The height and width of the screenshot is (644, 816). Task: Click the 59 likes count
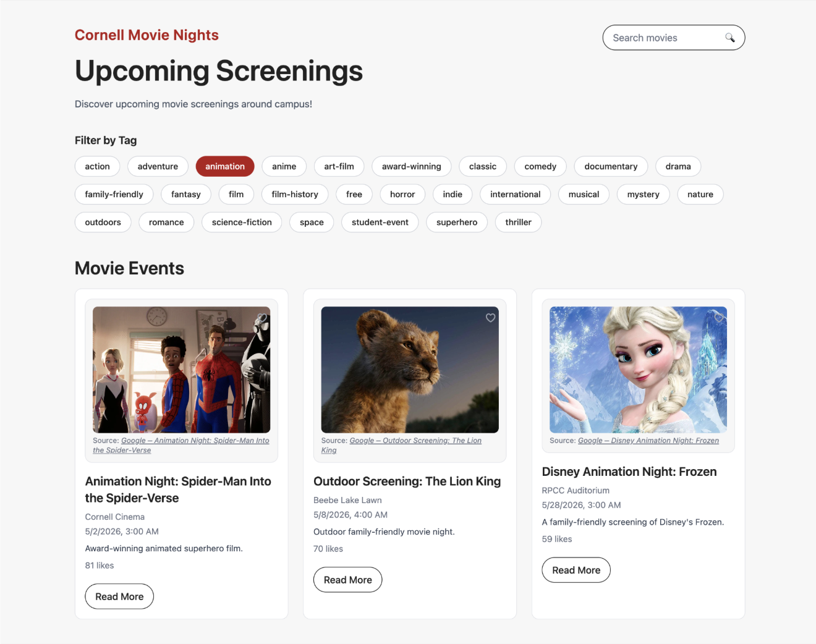pyautogui.click(x=557, y=539)
